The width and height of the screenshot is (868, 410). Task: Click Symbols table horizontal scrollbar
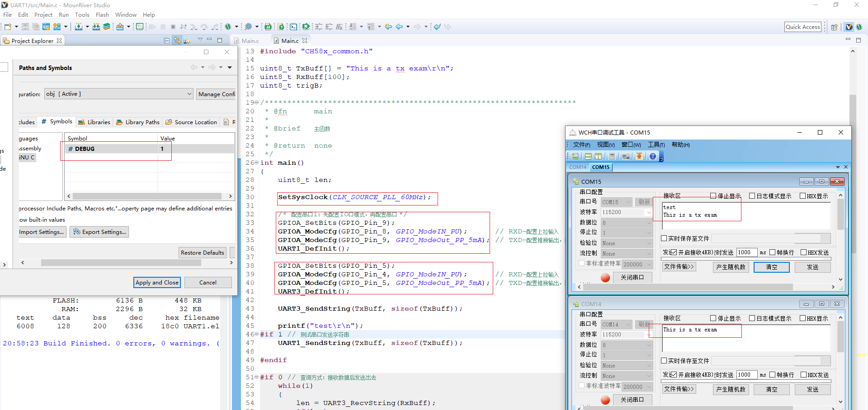point(149,196)
